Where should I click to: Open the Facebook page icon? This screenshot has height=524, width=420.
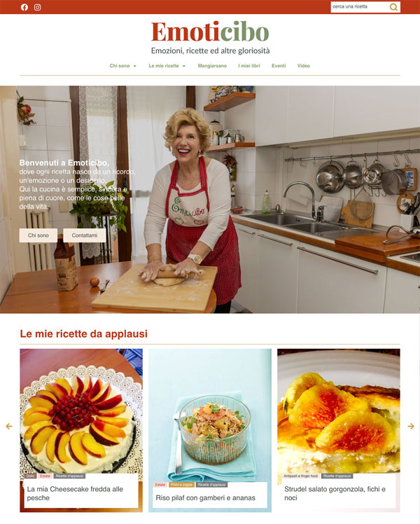pyautogui.click(x=24, y=7)
